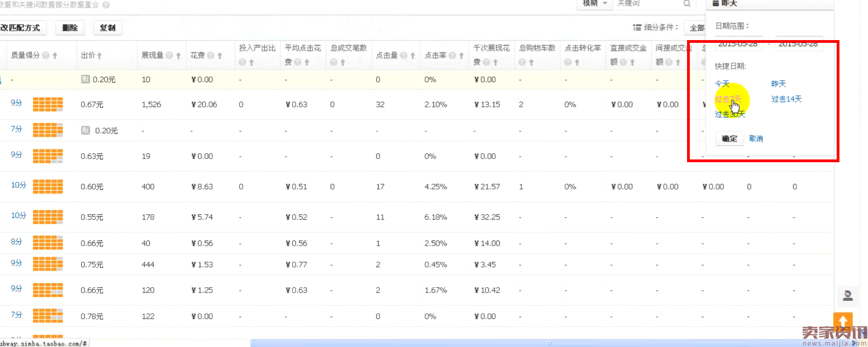
Task: Click the 关键词 search input field
Action: tap(648, 4)
